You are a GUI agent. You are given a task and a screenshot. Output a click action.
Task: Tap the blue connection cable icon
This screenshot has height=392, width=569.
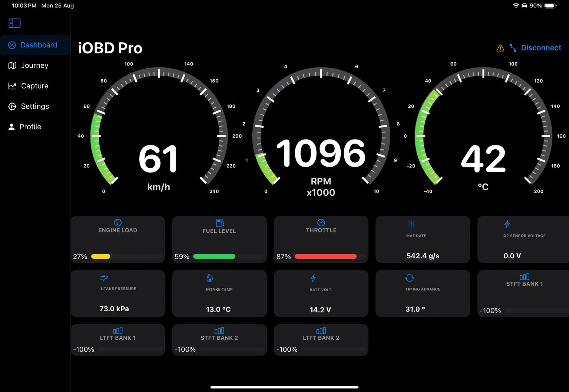[513, 48]
